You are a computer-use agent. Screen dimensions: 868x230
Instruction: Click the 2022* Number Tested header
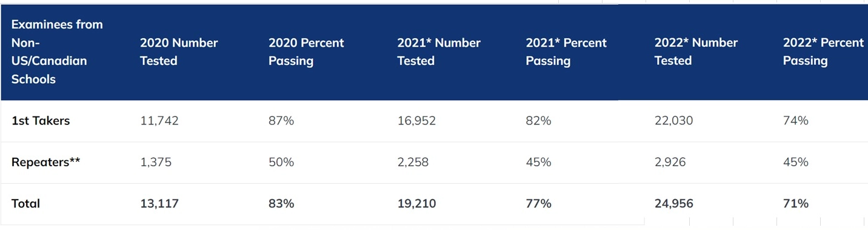tap(696, 52)
